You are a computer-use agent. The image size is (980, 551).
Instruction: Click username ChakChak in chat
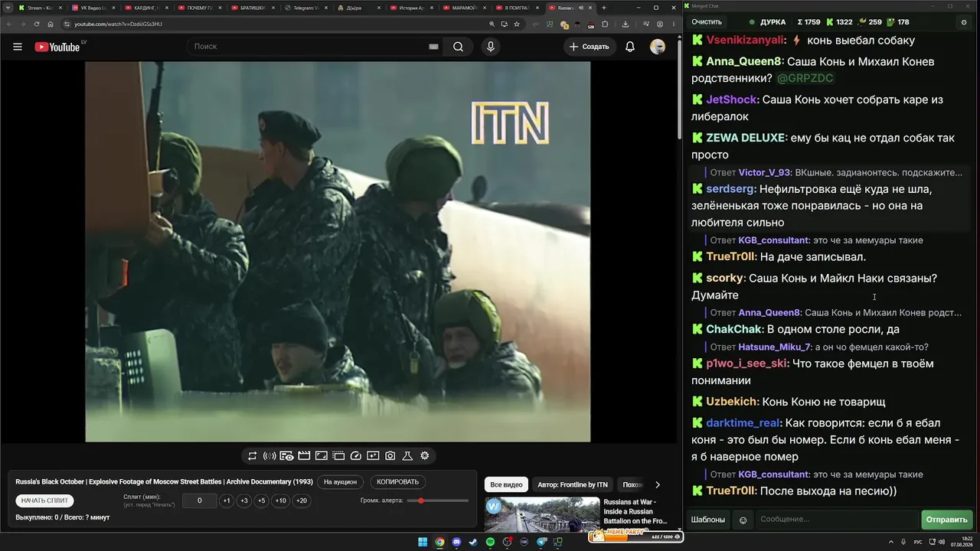click(734, 329)
